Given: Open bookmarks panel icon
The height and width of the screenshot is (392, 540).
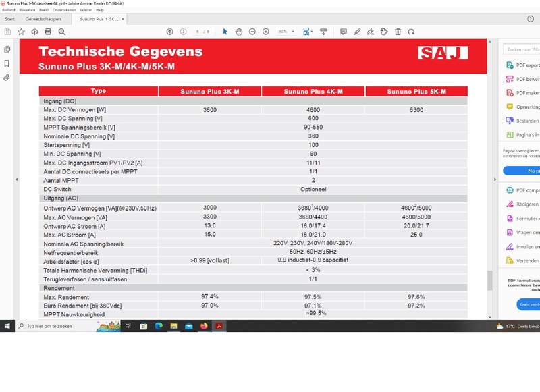Looking at the screenshot, I should (7, 63).
